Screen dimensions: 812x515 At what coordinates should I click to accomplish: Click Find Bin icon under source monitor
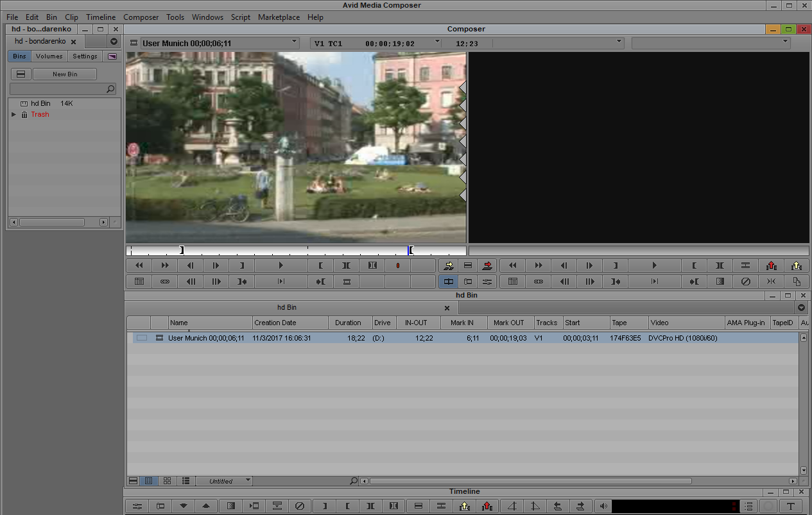(x=139, y=282)
